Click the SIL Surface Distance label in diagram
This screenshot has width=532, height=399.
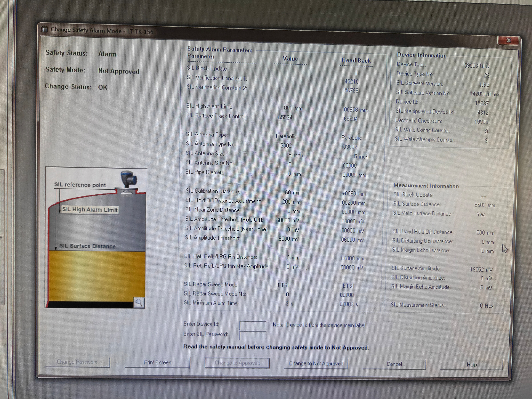click(87, 246)
